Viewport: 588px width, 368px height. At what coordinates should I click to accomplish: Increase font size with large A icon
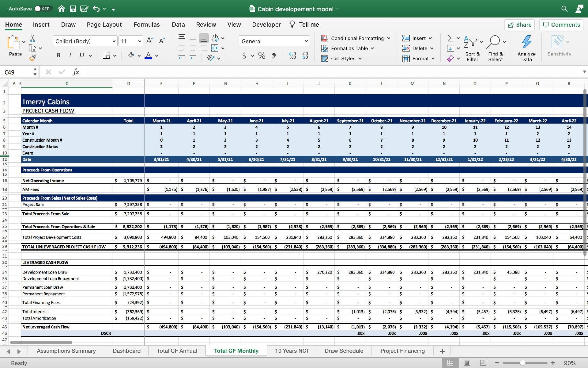pos(150,41)
